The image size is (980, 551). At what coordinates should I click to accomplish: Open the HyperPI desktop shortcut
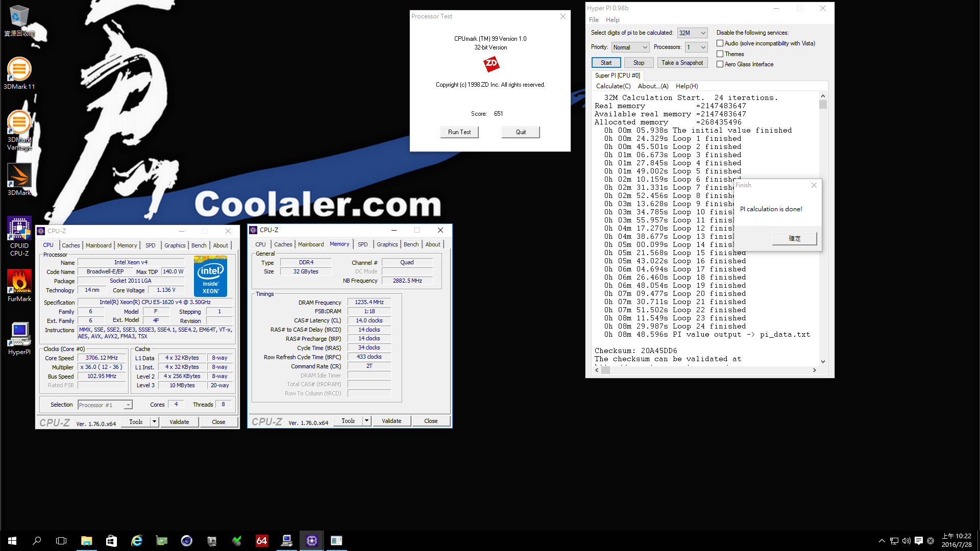click(x=19, y=339)
